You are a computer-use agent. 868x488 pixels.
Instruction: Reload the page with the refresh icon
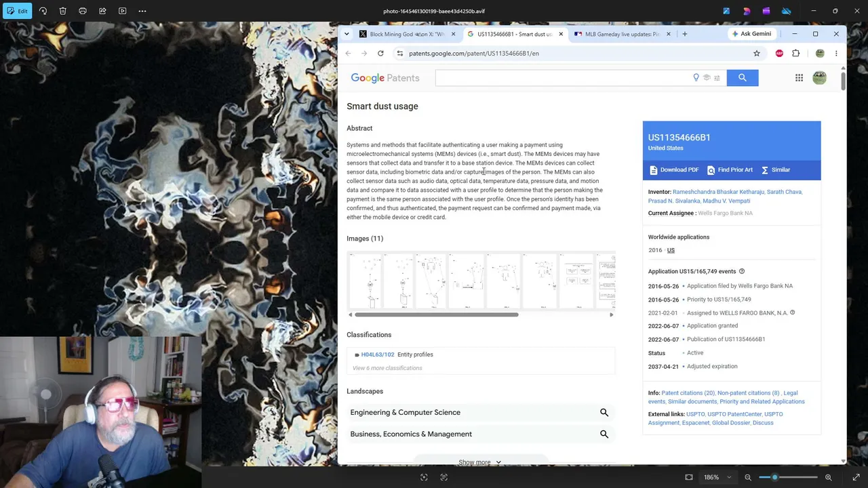point(380,54)
